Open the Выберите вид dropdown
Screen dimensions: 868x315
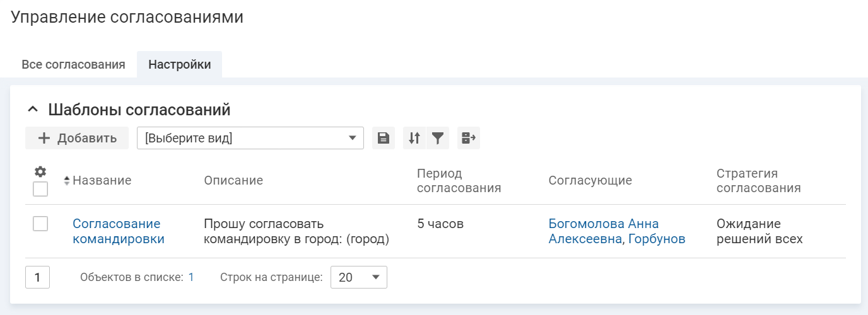pyautogui.click(x=250, y=138)
